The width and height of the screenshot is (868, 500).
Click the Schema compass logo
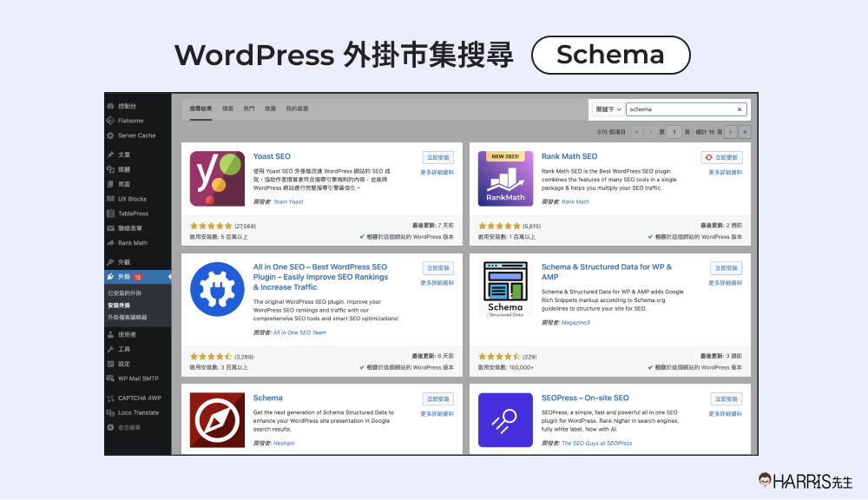click(217, 420)
